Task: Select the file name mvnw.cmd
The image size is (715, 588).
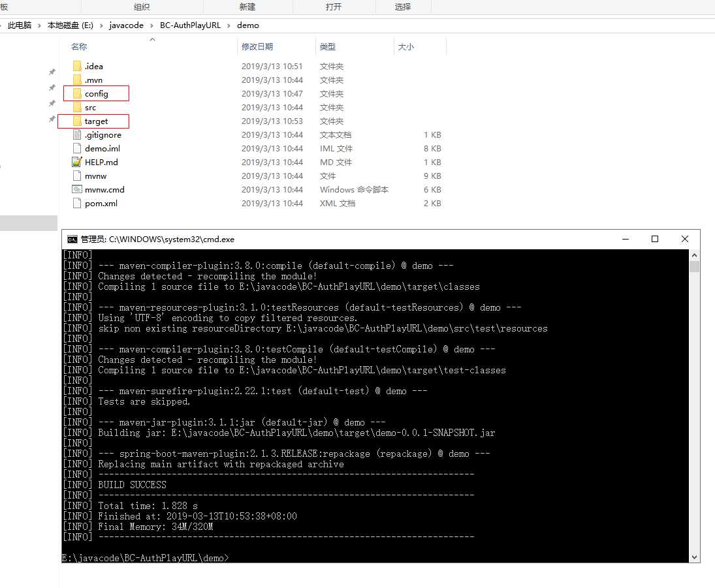Action: click(104, 190)
